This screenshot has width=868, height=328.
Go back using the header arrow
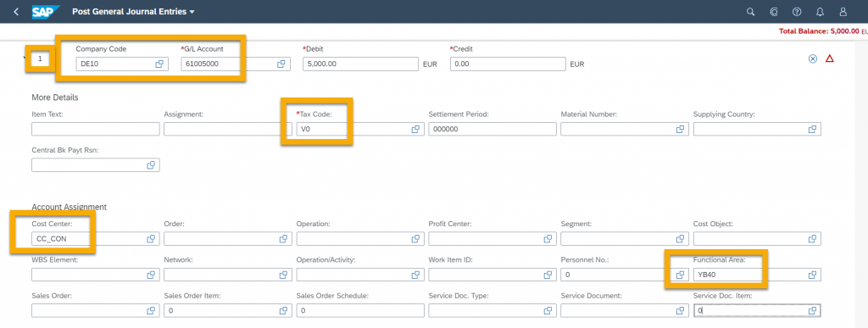click(x=16, y=12)
